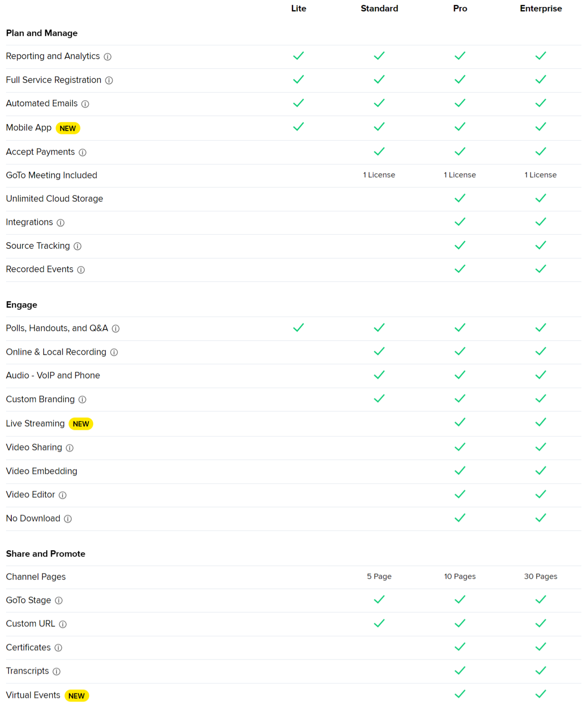
Task: Select the Enterprise plan column header
Action: click(x=541, y=8)
